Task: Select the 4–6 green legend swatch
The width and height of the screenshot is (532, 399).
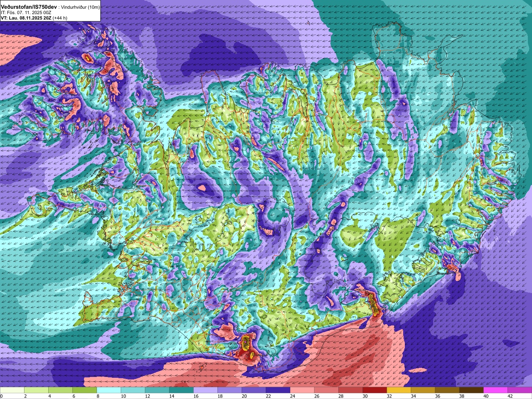Action: tap(60, 390)
